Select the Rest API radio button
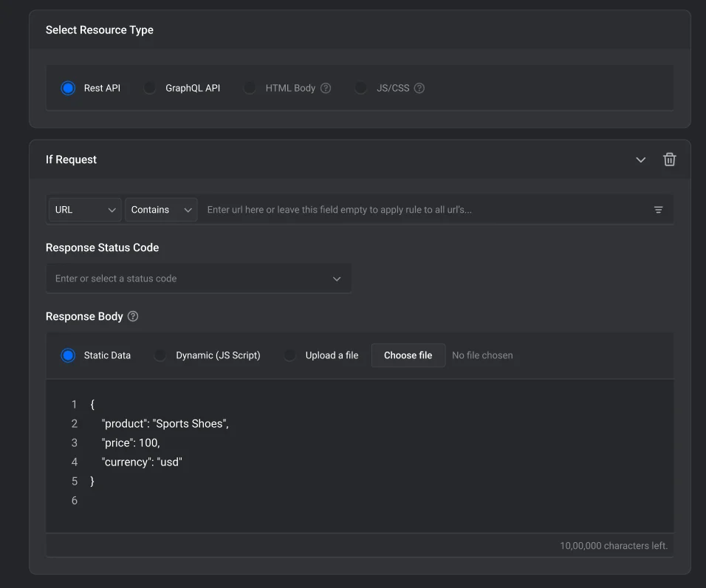 coord(68,88)
